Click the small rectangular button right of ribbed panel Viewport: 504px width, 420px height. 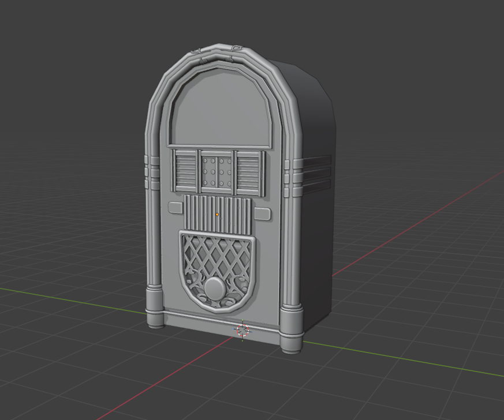click(262, 213)
